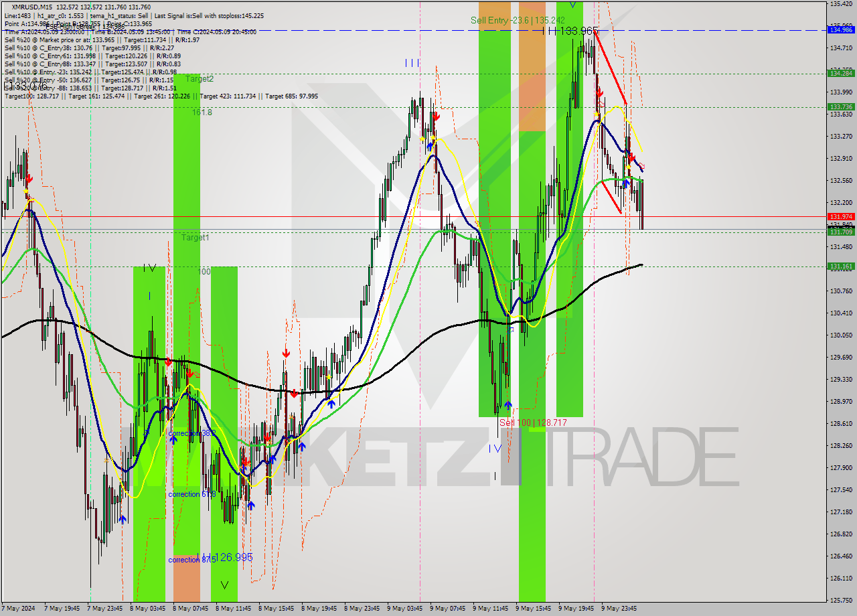Click the 161.8 Fibonacci label
The height and width of the screenshot is (616, 857).
pyautogui.click(x=202, y=112)
